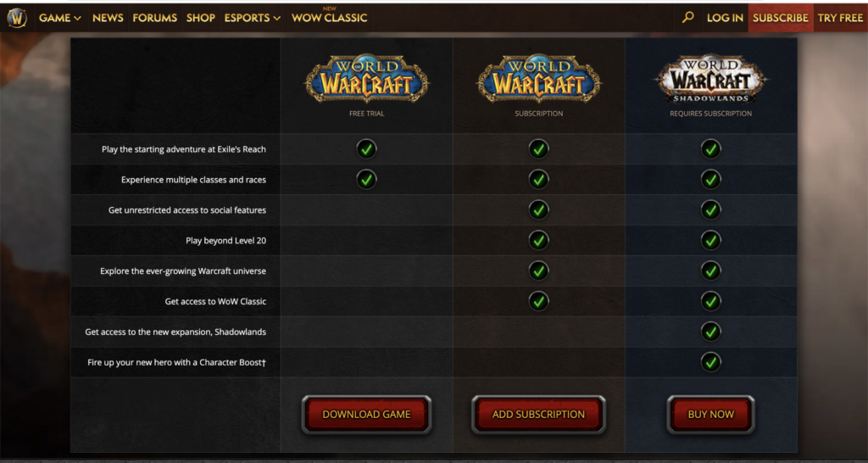Select the Log In link
868x463 pixels.
point(725,18)
